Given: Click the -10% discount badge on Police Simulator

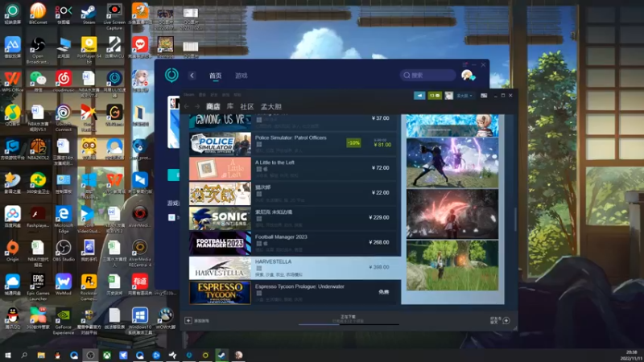Looking at the screenshot, I should 353,143.
